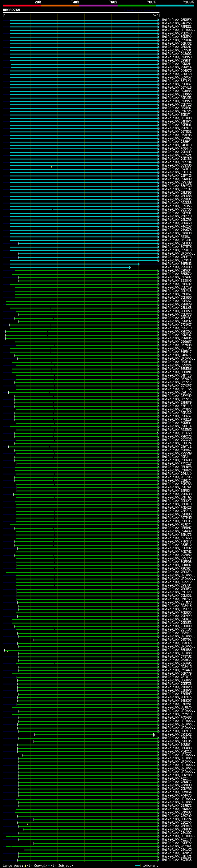The height and width of the screenshot is (868, 197).
Task: Select the UniRef100_Q69V57 label
Action: click(x=177, y=78)
